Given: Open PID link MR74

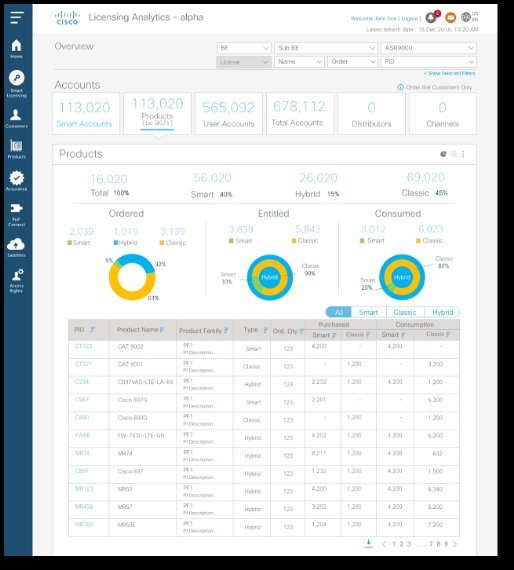Looking at the screenshot, I should tap(82, 453).
